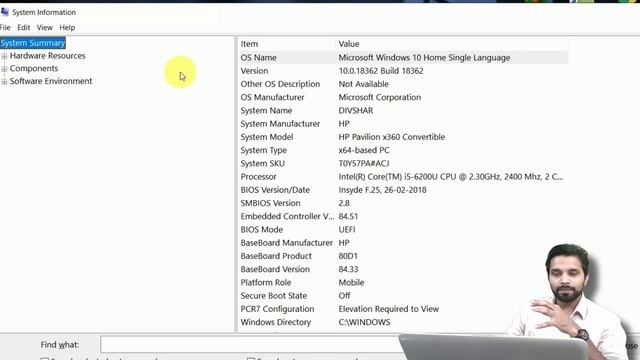Open the View menu
640x360 pixels.
44,27
